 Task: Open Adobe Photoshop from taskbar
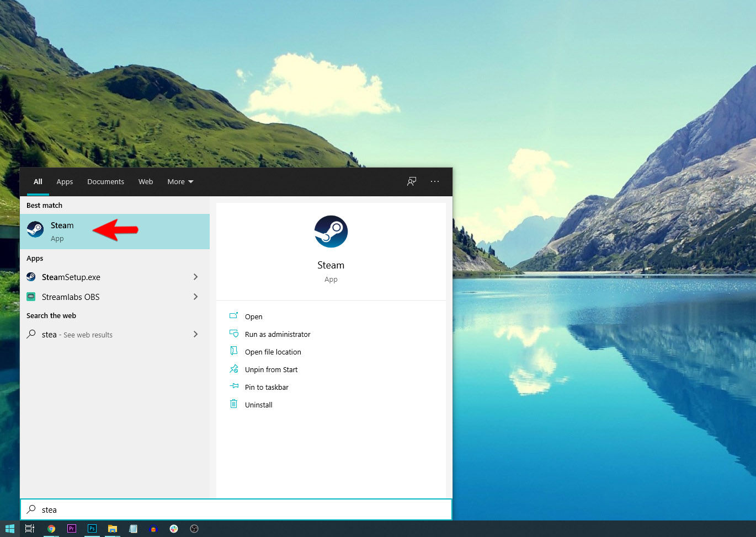[x=92, y=529]
